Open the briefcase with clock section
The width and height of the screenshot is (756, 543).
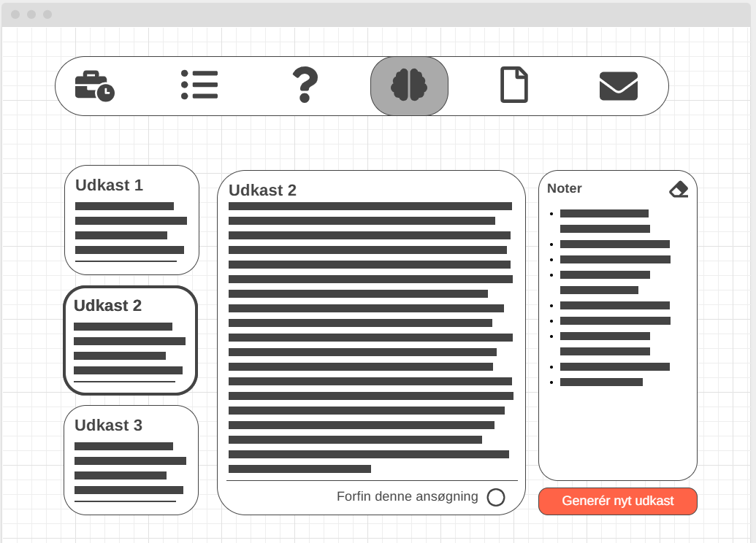[94, 86]
